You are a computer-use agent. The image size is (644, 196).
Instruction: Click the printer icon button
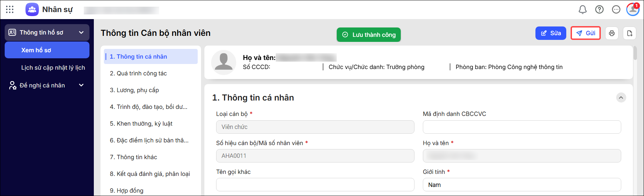click(612, 33)
